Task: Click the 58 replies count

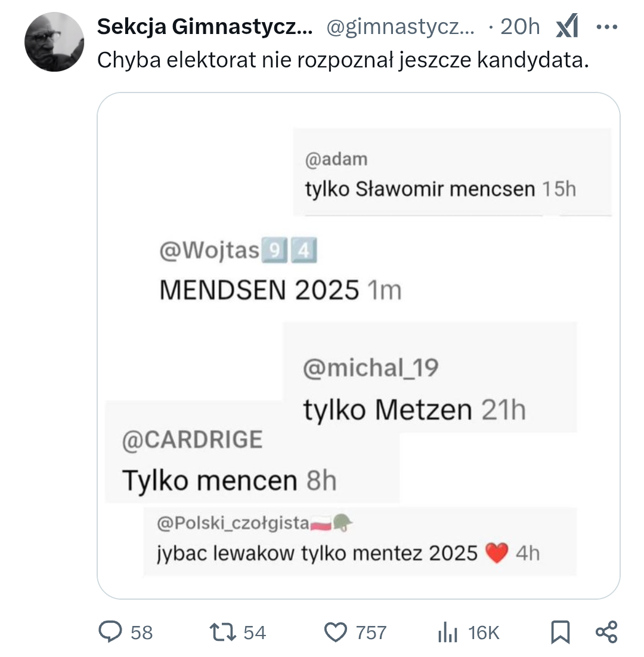Action: pyautogui.click(x=141, y=633)
